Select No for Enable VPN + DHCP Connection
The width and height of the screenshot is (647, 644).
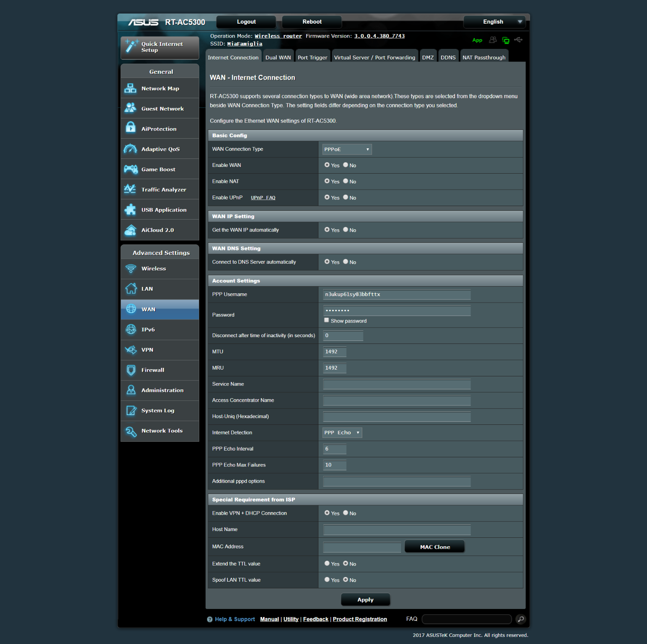click(x=345, y=513)
